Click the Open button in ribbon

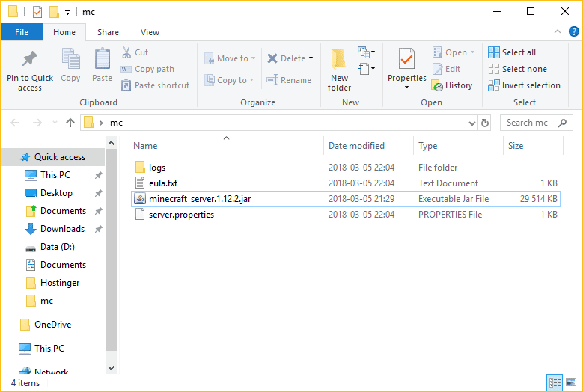(454, 52)
